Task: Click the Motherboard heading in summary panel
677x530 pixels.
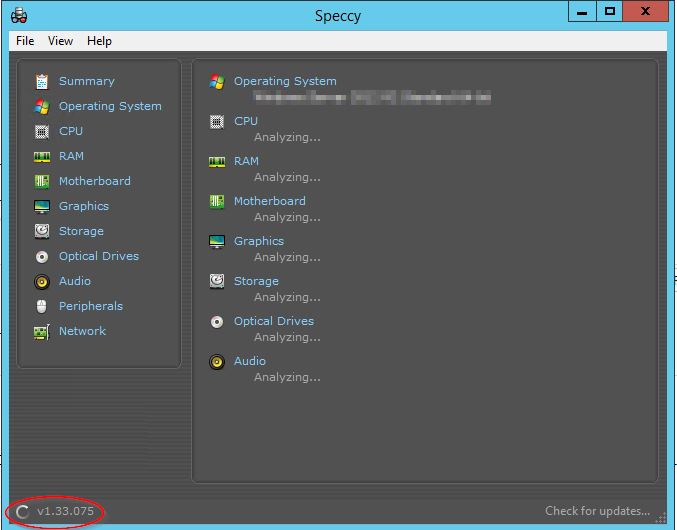Action: point(269,201)
